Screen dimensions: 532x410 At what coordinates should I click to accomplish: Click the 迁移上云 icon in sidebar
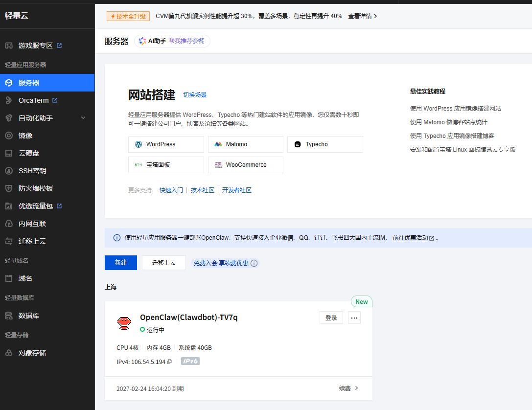[x=9, y=242]
